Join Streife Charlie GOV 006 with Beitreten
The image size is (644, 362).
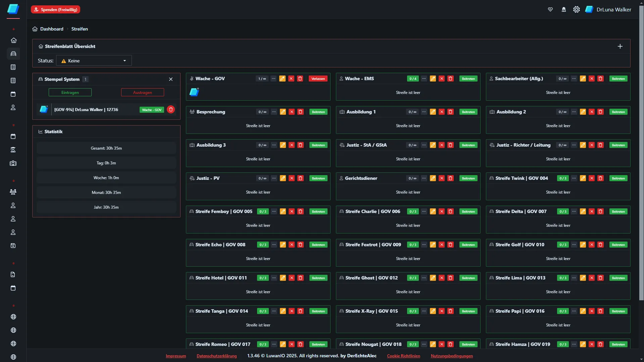pyautogui.click(x=468, y=211)
